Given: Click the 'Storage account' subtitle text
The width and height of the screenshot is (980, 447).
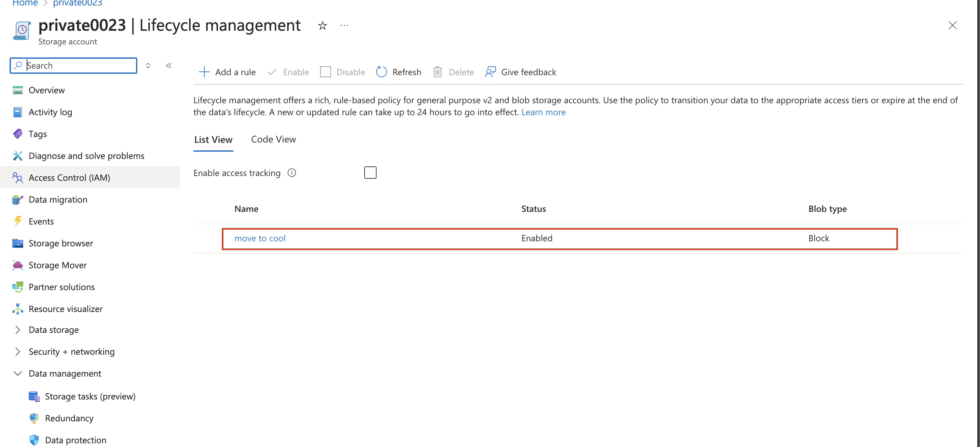Looking at the screenshot, I should coord(68,41).
